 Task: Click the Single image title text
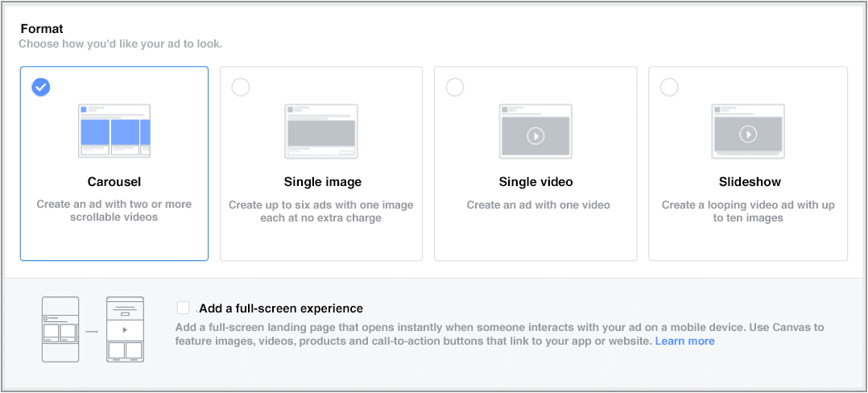tap(322, 181)
